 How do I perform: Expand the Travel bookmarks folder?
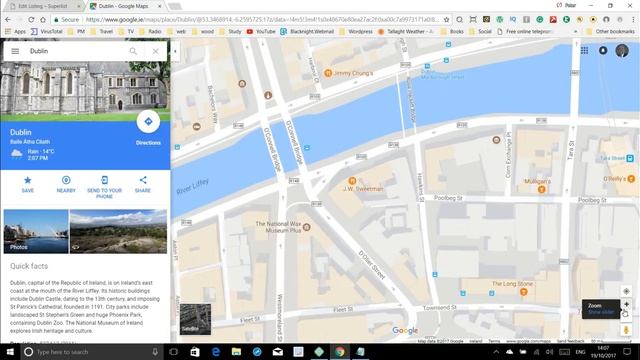pos(102,31)
